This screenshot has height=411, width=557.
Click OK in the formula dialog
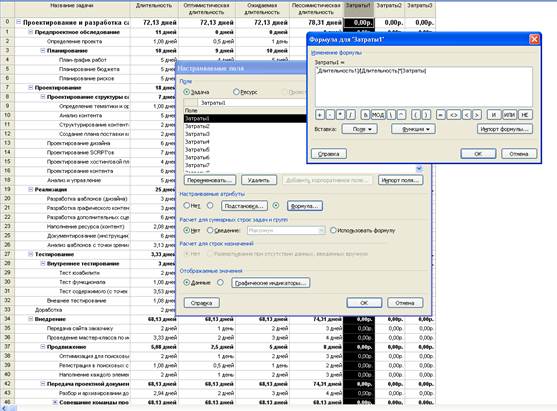pyautogui.click(x=478, y=154)
